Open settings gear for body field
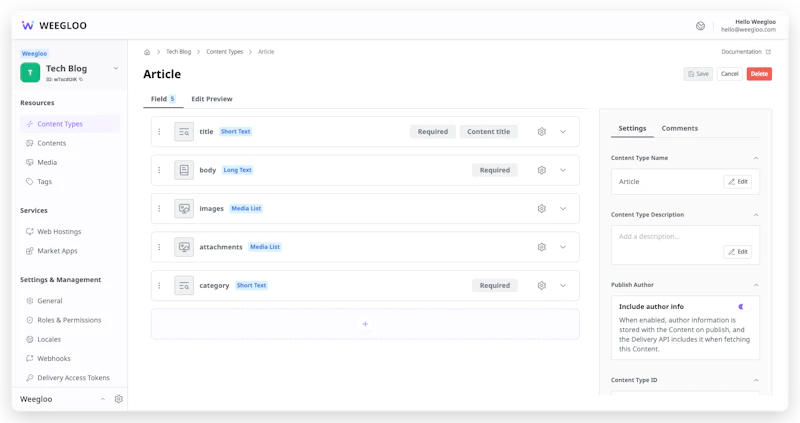This screenshot has height=423, width=800. pyautogui.click(x=542, y=170)
